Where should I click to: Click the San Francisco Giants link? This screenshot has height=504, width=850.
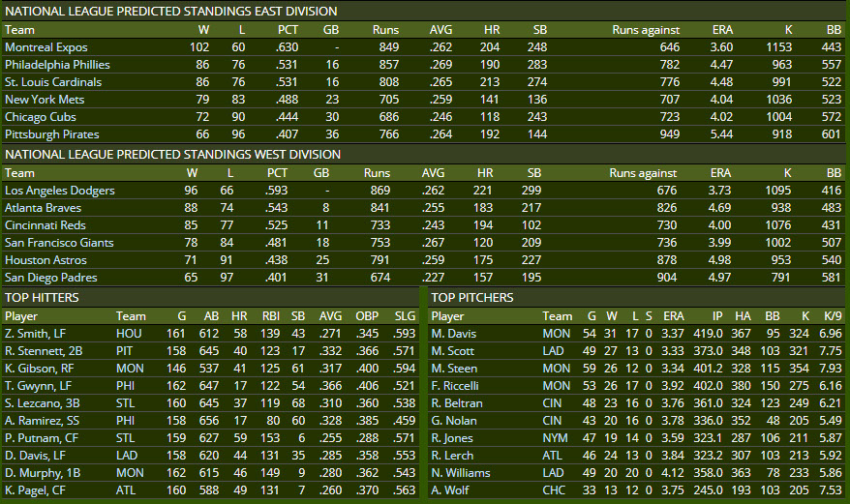coord(59,243)
